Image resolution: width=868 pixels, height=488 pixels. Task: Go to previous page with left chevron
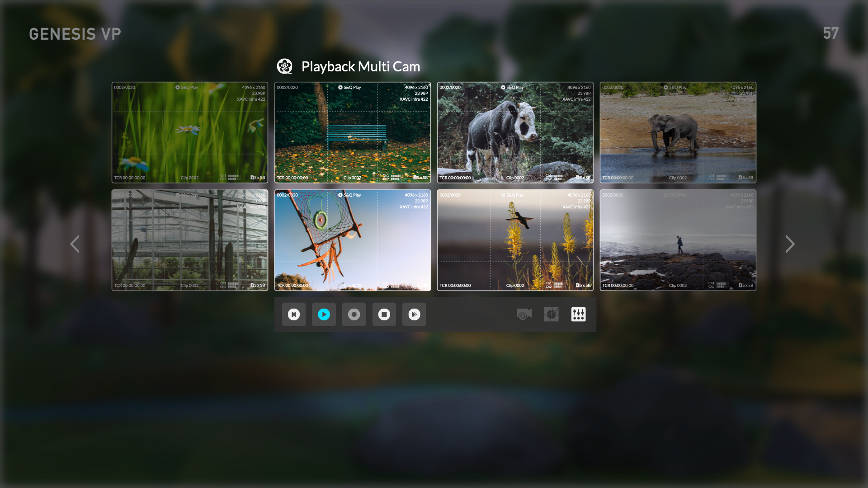(75, 244)
